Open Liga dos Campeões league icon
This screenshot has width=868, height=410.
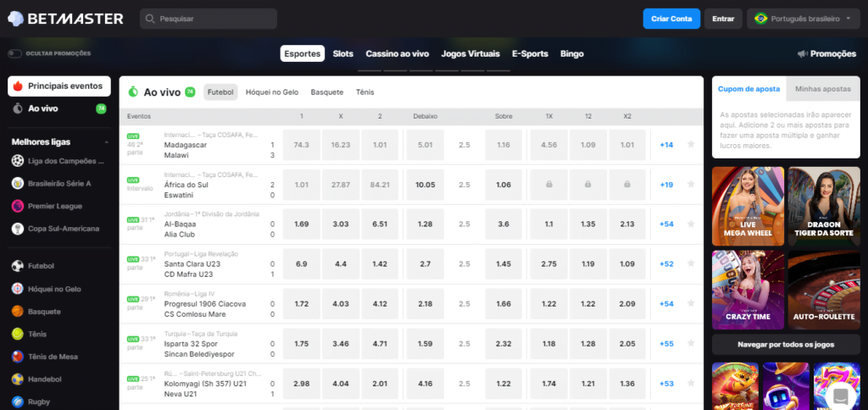coord(18,161)
